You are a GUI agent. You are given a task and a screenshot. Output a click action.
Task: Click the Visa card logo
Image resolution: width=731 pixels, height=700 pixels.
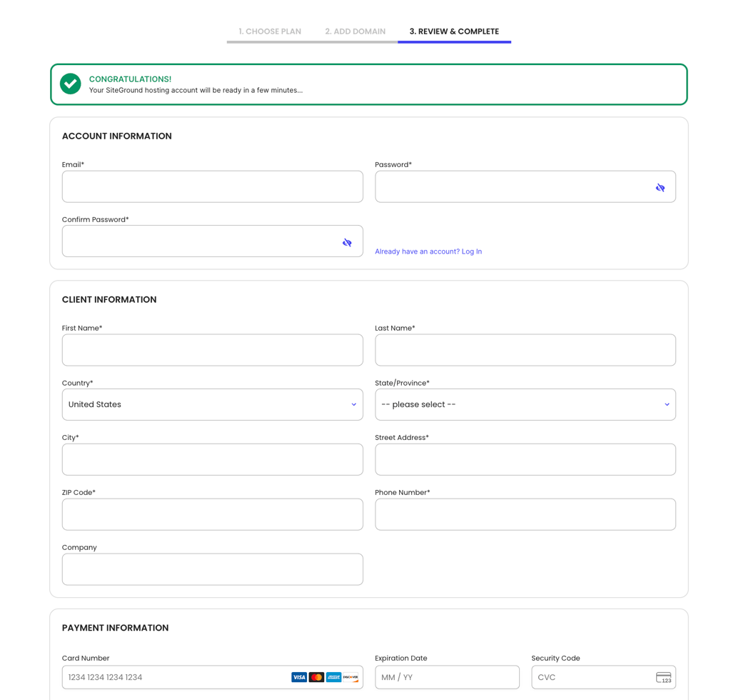pos(299,677)
